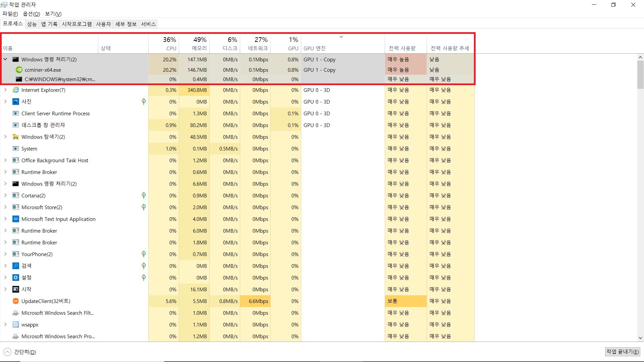Click the orange UpdateClient process icon

(15, 301)
